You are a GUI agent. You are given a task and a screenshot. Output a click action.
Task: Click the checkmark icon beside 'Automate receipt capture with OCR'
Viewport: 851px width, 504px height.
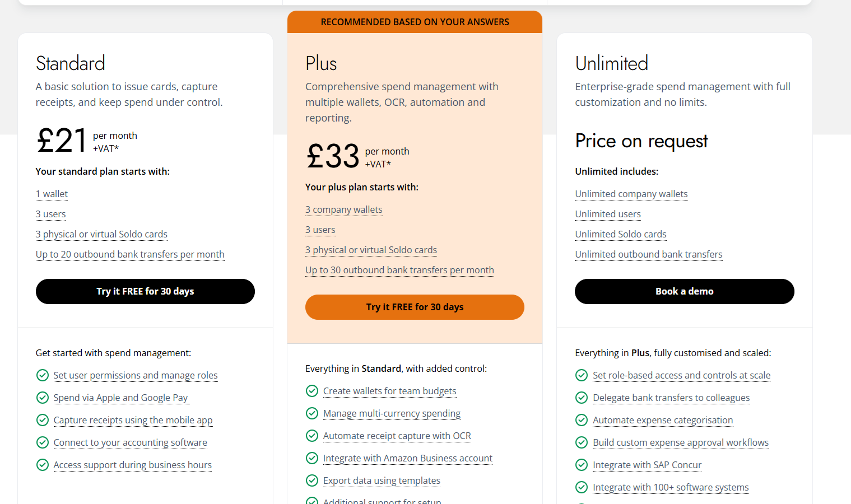pyautogui.click(x=312, y=436)
